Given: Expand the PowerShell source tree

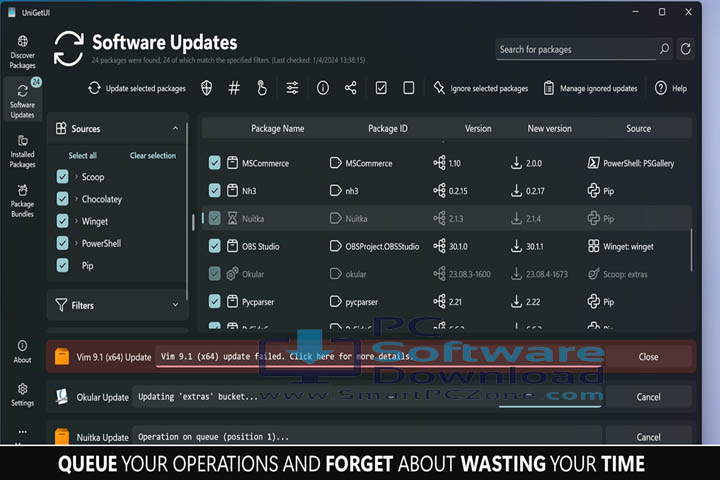Looking at the screenshot, I should [x=76, y=243].
